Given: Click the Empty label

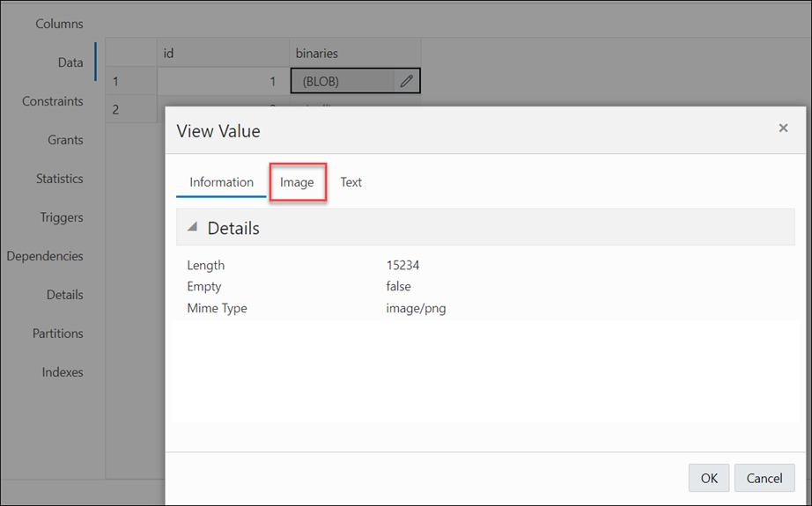Looking at the screenshot, I should click(204, 287).
